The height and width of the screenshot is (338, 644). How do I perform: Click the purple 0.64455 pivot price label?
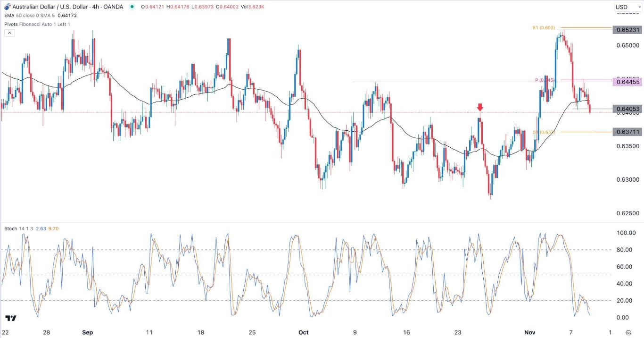(x=627, y=82)
